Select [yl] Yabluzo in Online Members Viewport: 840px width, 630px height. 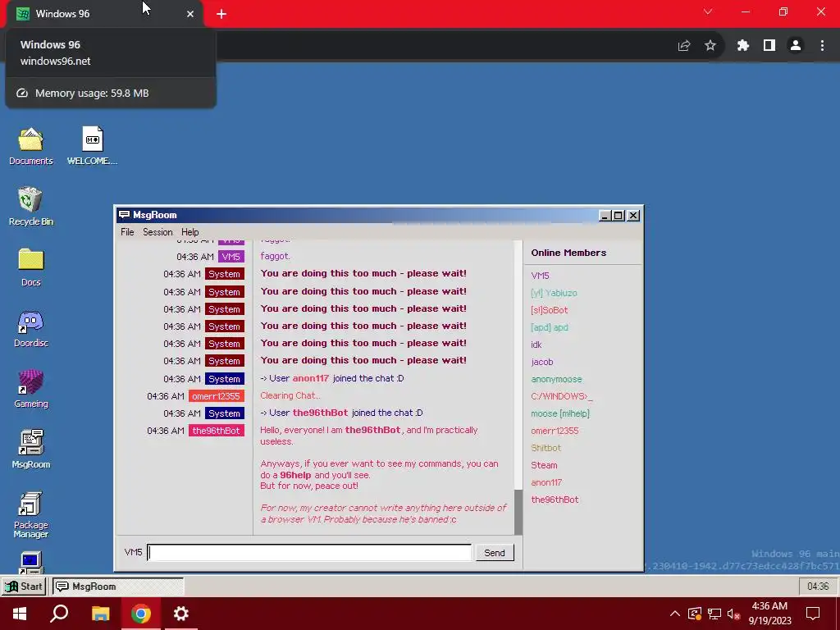pyautogui.click(x=554, y=293)
